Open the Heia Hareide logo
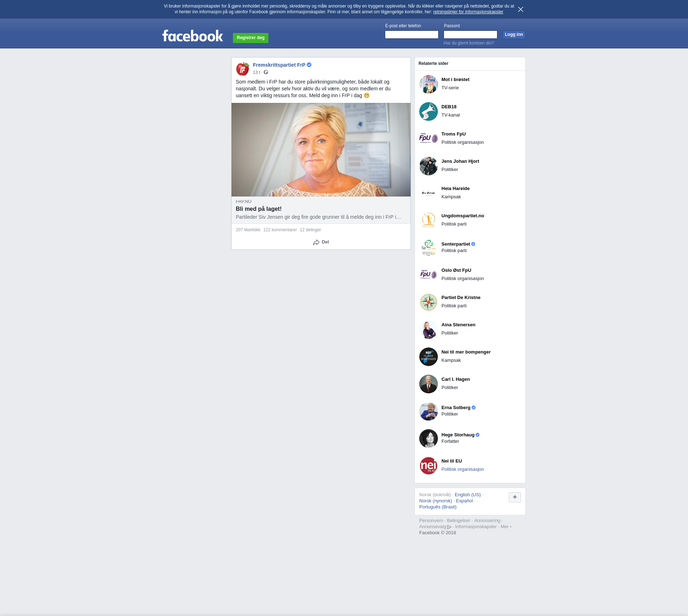This screenshot has width=688, height=616. pyautogui.click(x=429, y=193)
